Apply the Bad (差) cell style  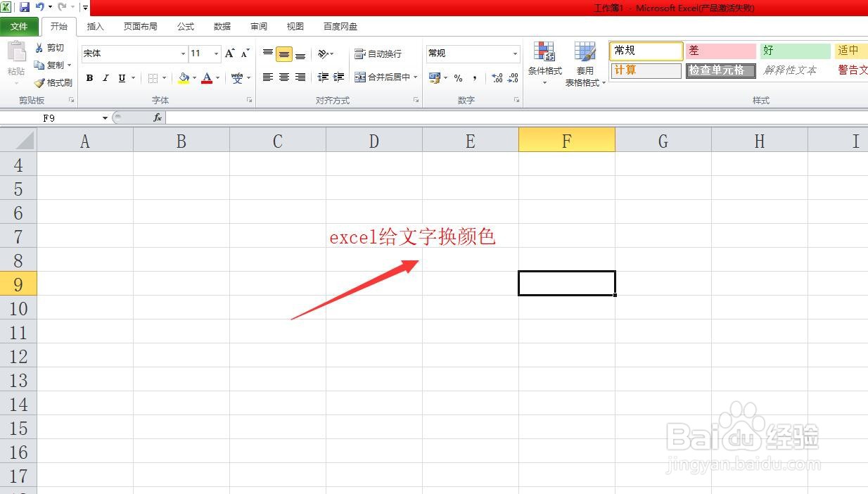pyautogui.click(x=721, y=51)
